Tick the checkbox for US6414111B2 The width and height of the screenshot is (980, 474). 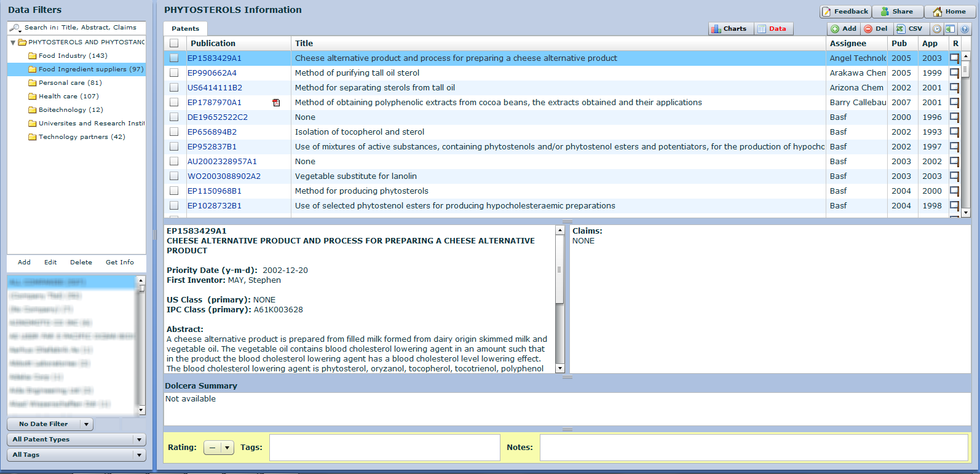tap(174, 88)
